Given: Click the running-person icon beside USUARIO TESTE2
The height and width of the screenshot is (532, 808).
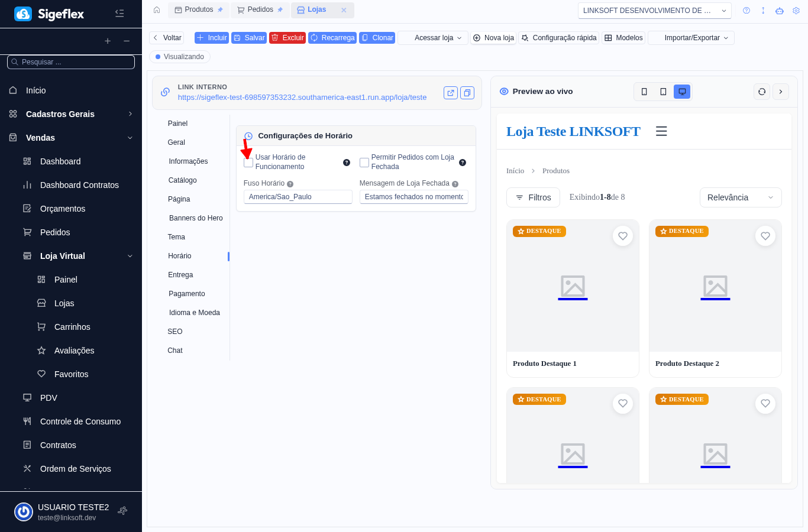Looking at the screenshot, I should (122, 511).
